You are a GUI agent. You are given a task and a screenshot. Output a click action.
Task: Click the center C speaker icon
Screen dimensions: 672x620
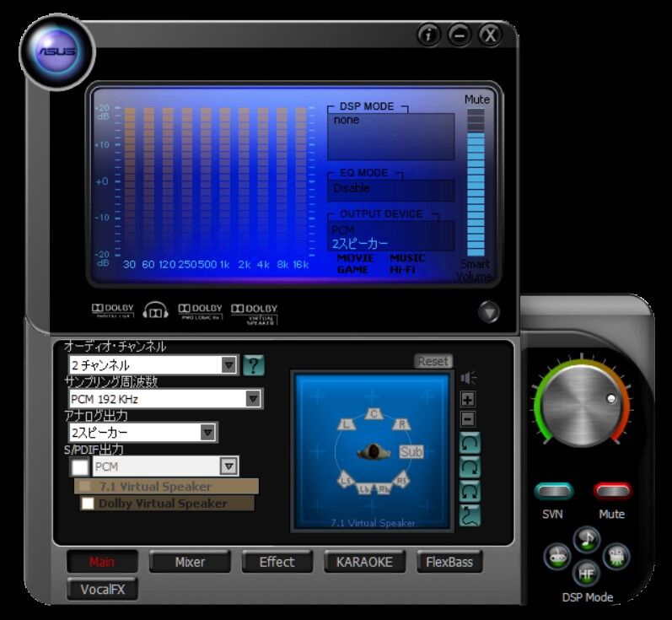pyautogui.click(x=374, y=414)
